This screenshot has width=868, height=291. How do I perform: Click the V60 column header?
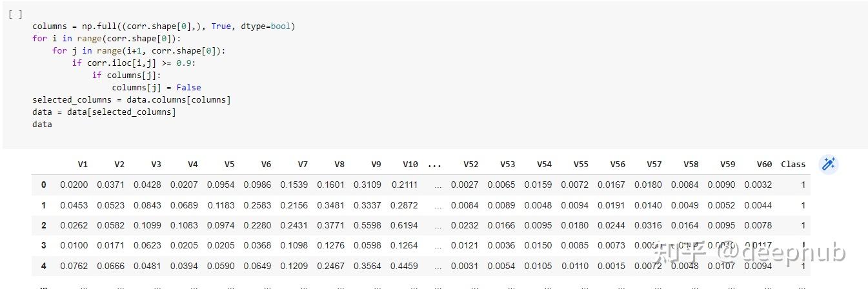tap(764, 165)
